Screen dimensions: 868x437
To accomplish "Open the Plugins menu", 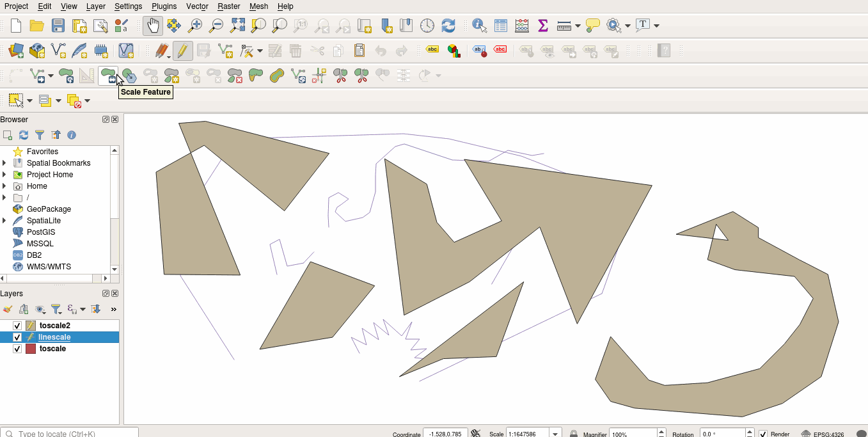I will pos(164,6).
